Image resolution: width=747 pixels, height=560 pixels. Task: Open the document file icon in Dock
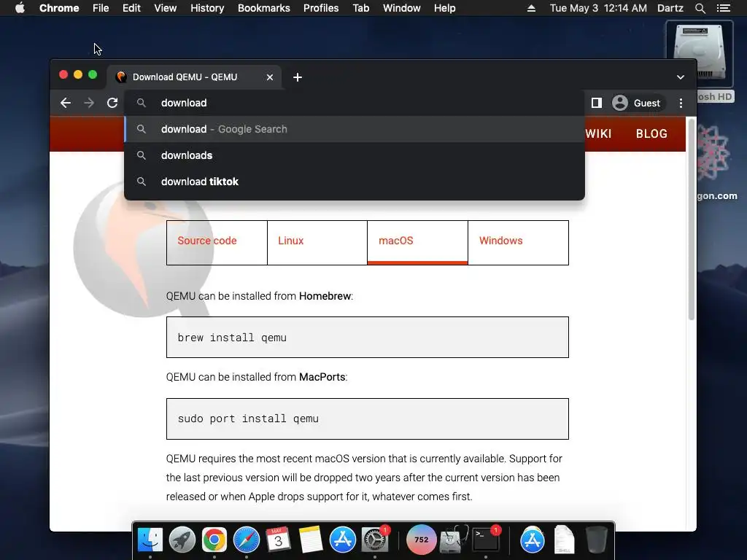pyautogui.click(x=564, y=540)
